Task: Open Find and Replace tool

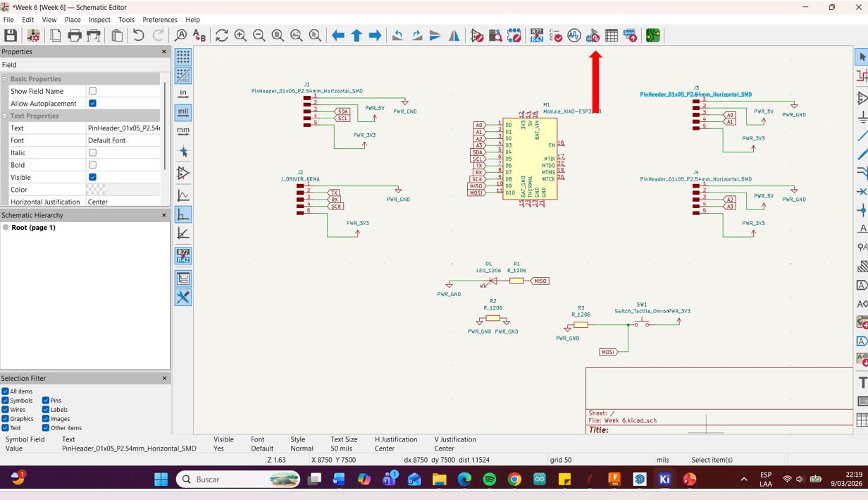Action: (199, 35)
